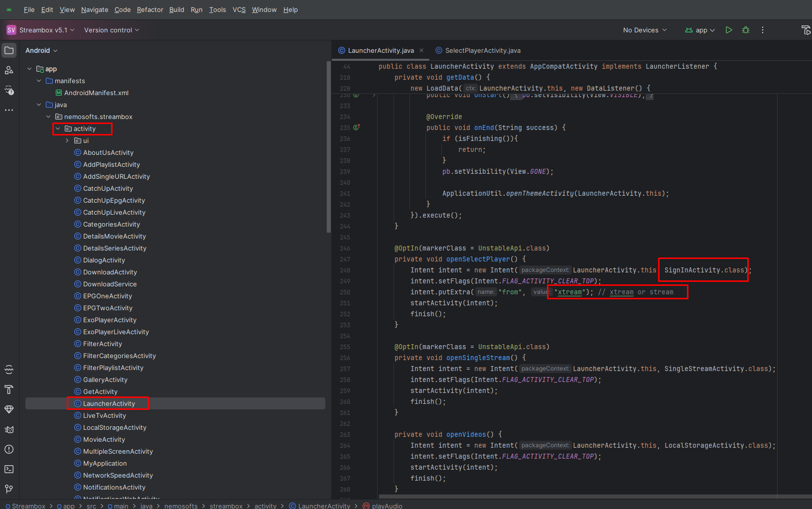This screenshot has height=509, width=812.
Task: Open the Tools menu
Action: (x=218, y=9)
